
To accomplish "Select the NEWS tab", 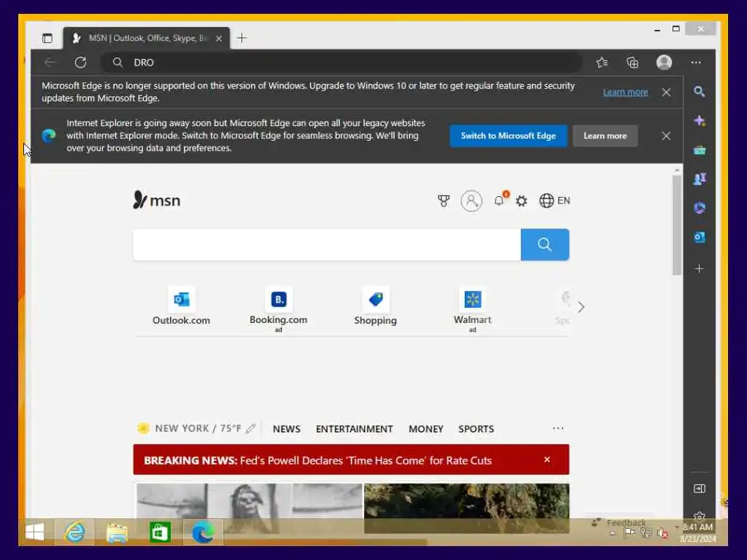I will (x=286, y=429).
